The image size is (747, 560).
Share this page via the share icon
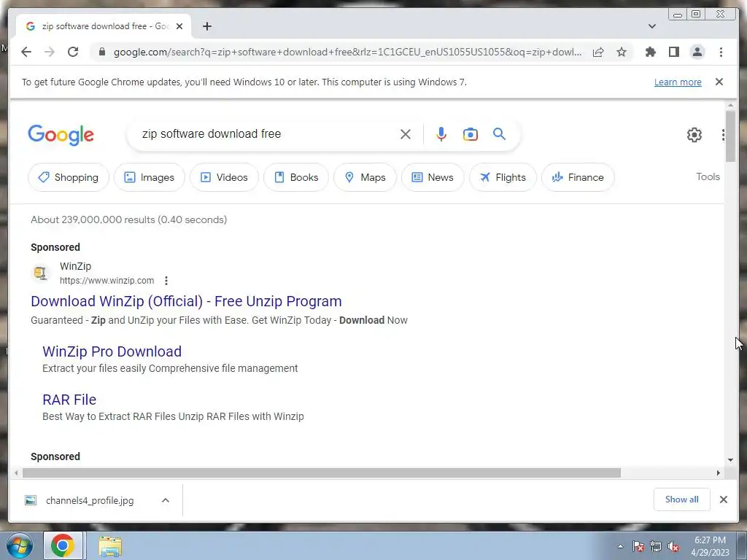(x=598, y=52)
